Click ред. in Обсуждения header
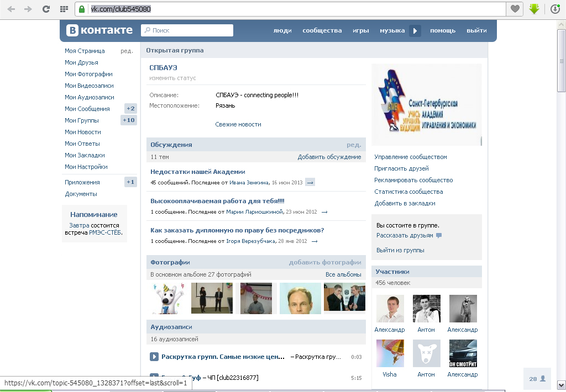The image size is (566, 392). 354,145
